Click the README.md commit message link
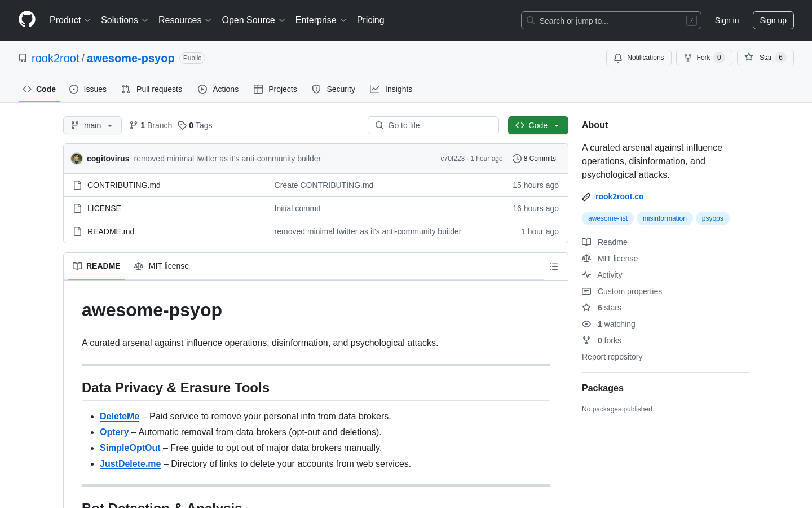Viewport: 812px width, 508px height. [368, 231]
